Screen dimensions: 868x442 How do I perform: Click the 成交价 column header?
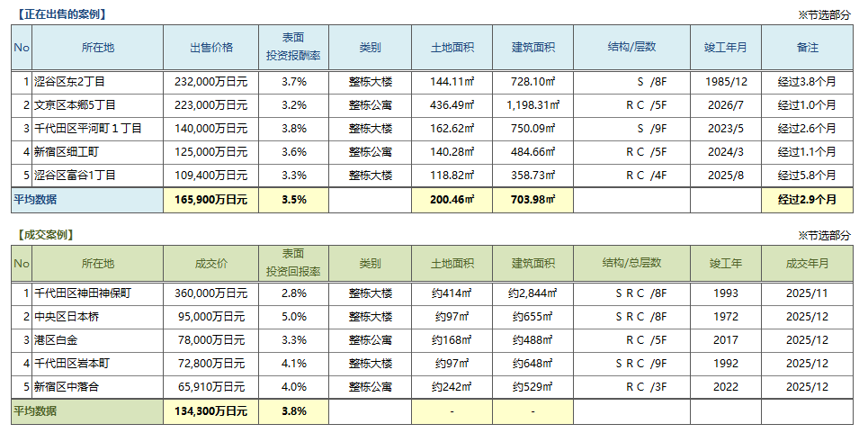(210, 264)
